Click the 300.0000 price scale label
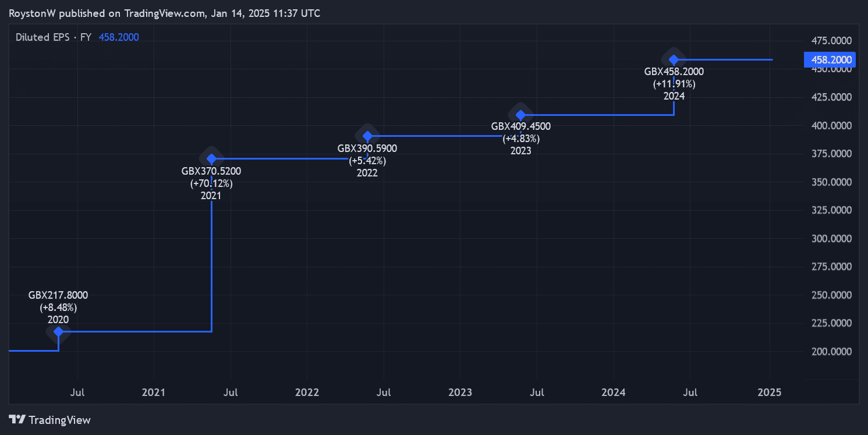The width and height of the screenshot is (868, 435). 831,238
